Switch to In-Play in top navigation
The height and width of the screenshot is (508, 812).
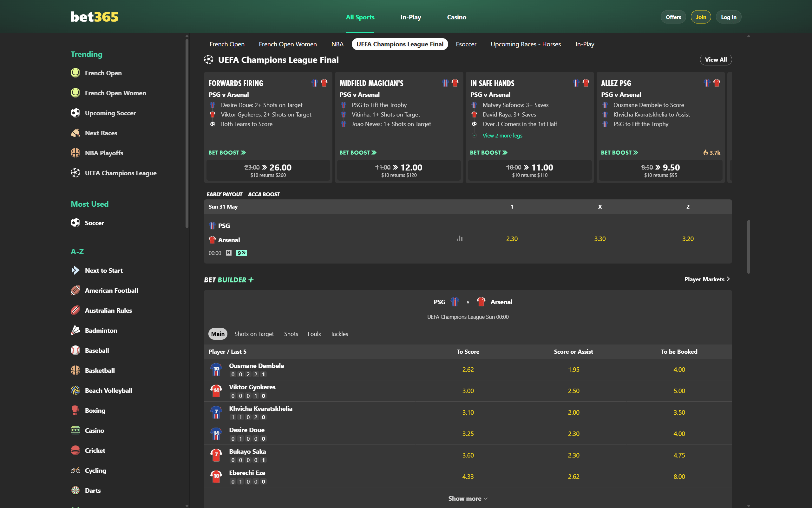coord(411,17)
